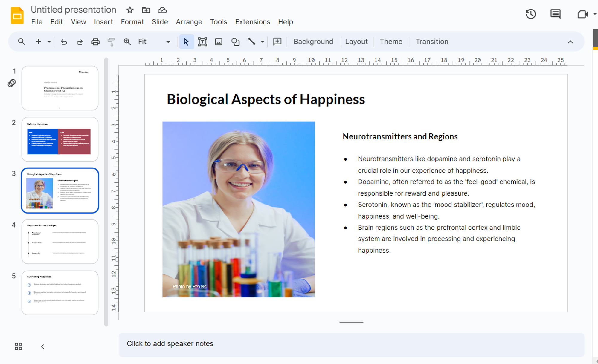The height and width of the screenshot is (364, 598).
Task: Click the filmstrip vertical scrollbar
Action: [106, 192]
